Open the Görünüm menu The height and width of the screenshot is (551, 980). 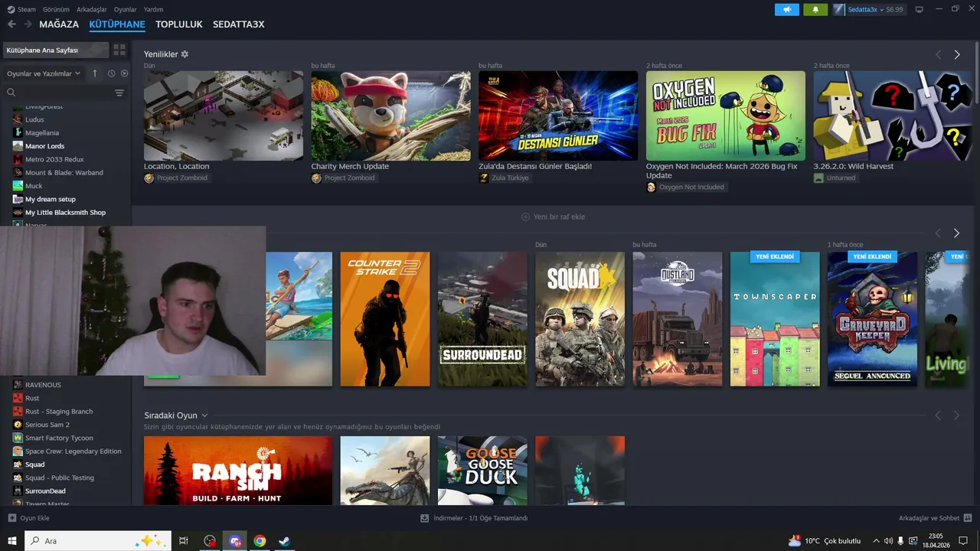coord(56,9)
